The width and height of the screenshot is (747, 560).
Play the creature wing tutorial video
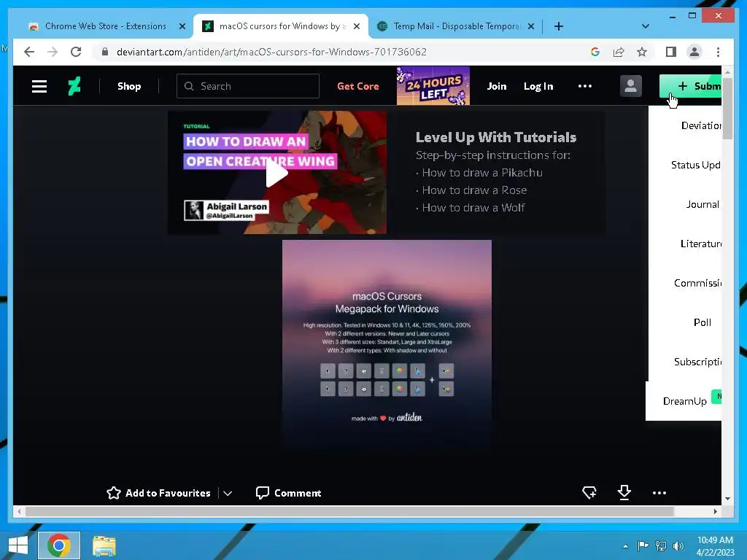click(276, 172)
